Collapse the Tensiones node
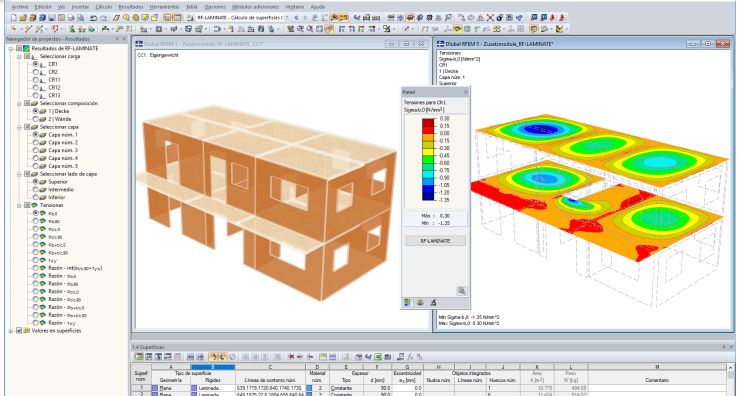This screenshot has height=396, width=738. click(x=19, y=205)
